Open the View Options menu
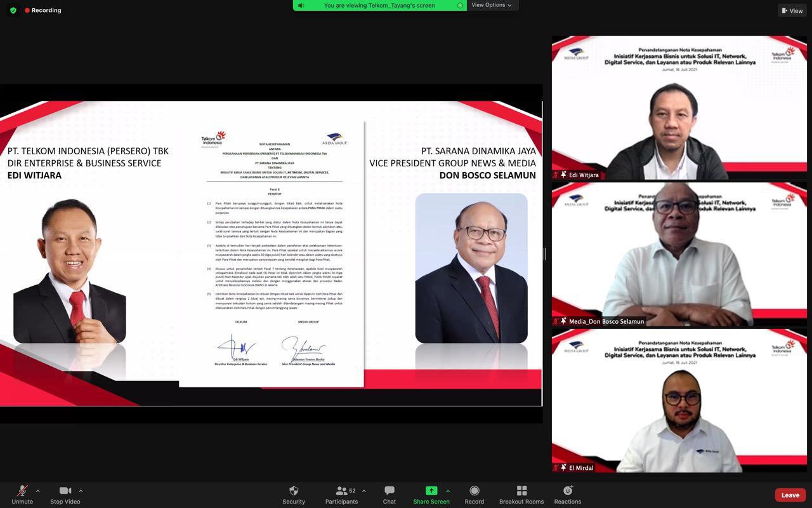The image size is (812, 508). (492, 5)
